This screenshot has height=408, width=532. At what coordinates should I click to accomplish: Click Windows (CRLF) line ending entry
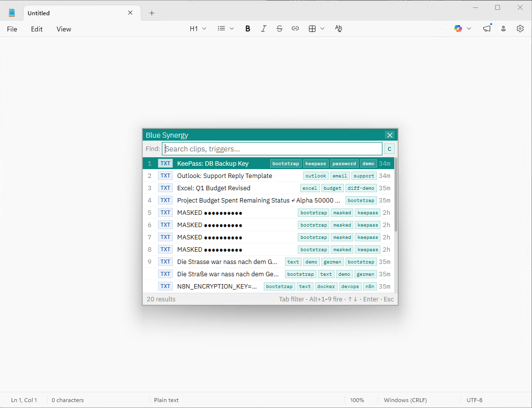tap(406, 400)
